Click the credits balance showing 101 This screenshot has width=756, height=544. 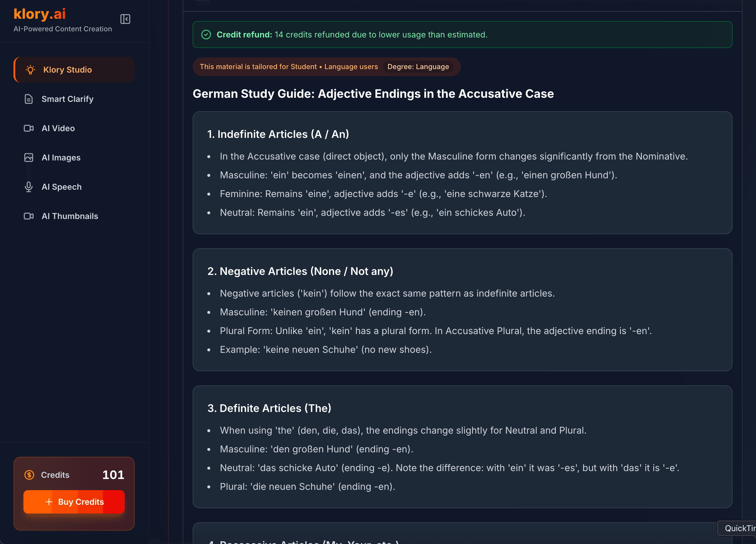point(113,475)
